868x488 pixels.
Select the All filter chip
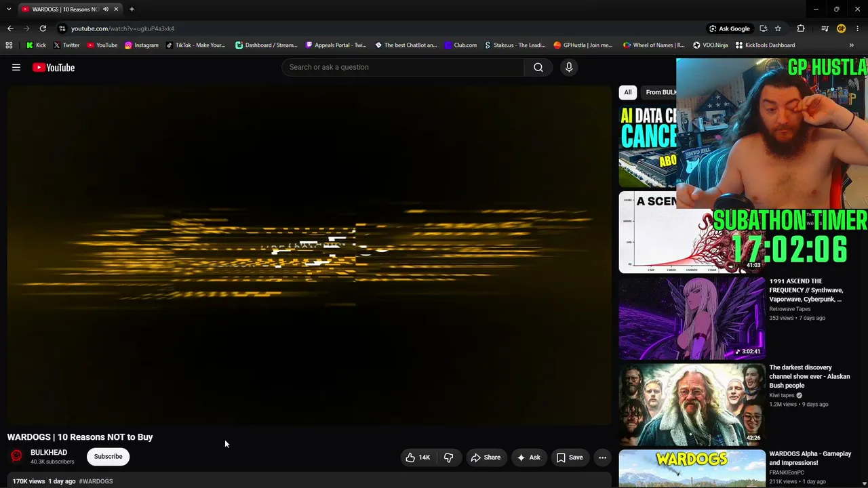[628, 92]
